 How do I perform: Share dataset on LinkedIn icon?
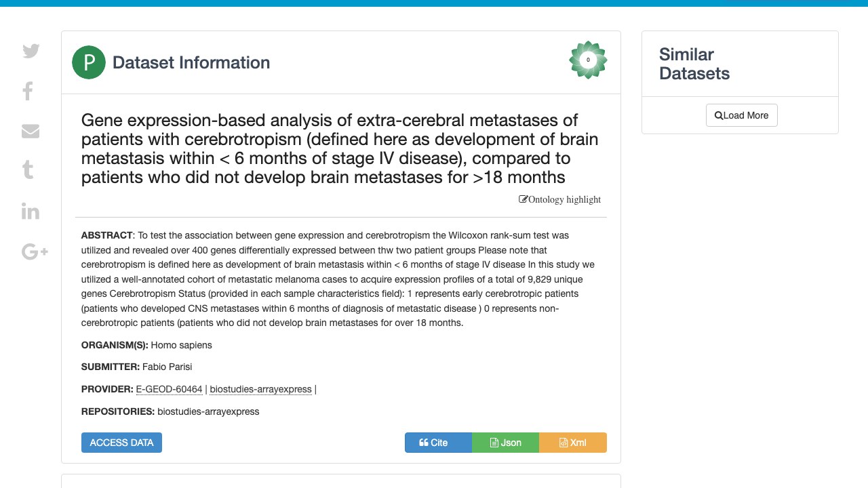(x=31, y=211)
